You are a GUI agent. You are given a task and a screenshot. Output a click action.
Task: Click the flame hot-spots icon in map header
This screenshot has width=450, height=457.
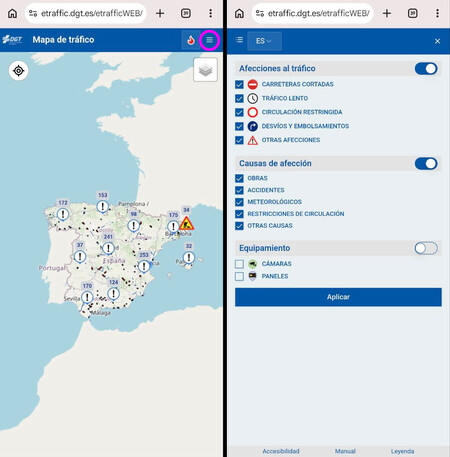190,40
